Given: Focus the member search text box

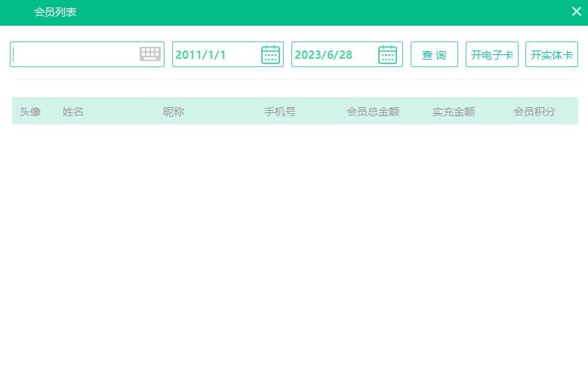Looking at the screenshot, I should [75, 54].
